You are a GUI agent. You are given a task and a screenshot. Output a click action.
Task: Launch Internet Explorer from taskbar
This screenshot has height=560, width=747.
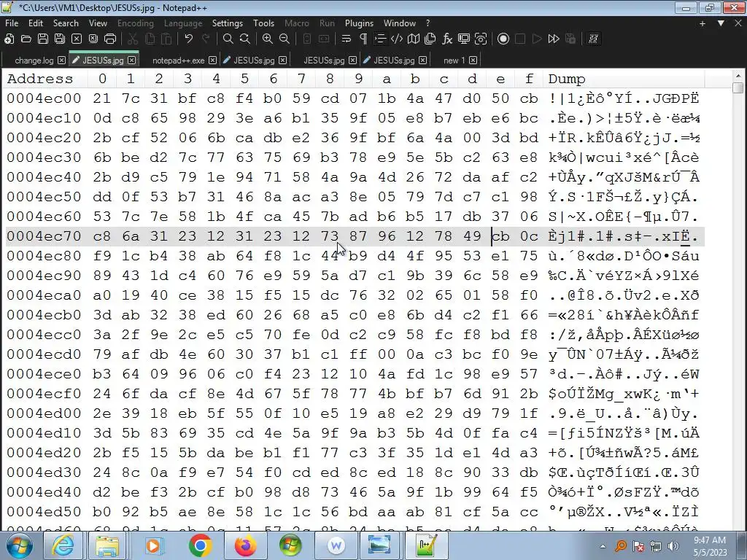click(63, 545)
